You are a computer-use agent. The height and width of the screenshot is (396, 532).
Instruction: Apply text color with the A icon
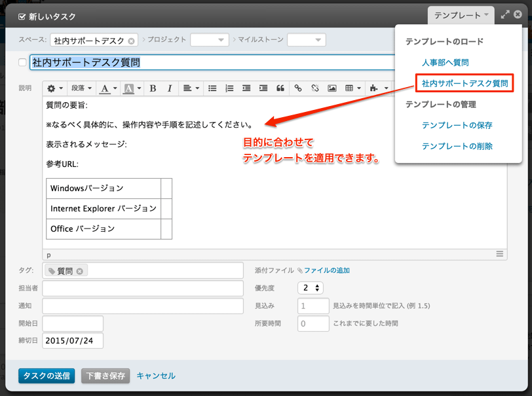point(105,88)
